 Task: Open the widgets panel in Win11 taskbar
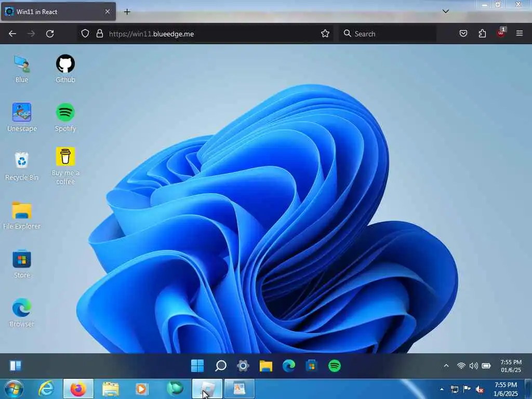click(15, 366)
